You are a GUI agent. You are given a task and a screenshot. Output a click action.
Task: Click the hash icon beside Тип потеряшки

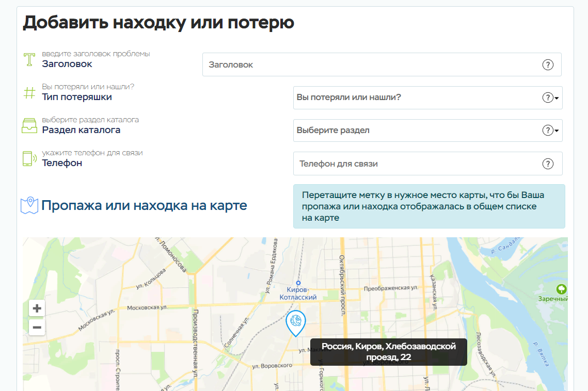(30, 93)
